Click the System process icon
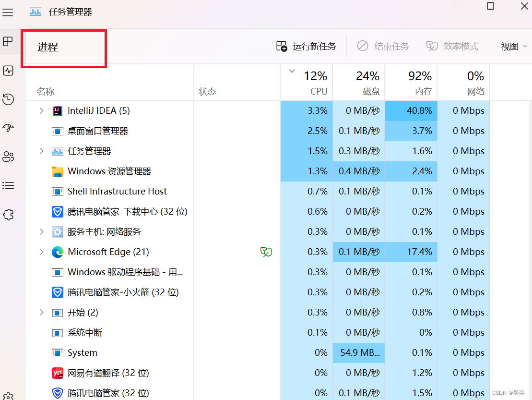The image size is (532, 400). (58, 353)
